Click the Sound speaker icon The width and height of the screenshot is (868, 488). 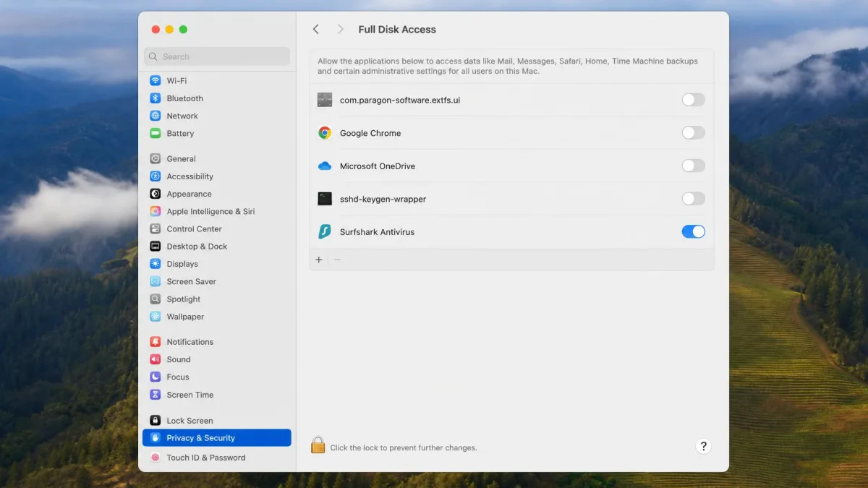[155, 359]
